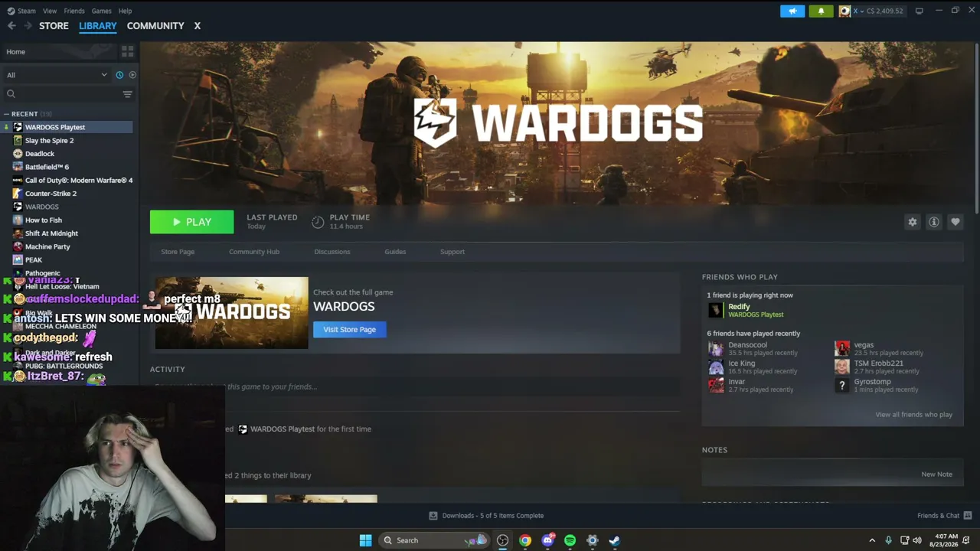Image resolution: width=980 pixels, height=551 pixels.
Task: Switch library to grid collections view
Action: coord(127,51)
